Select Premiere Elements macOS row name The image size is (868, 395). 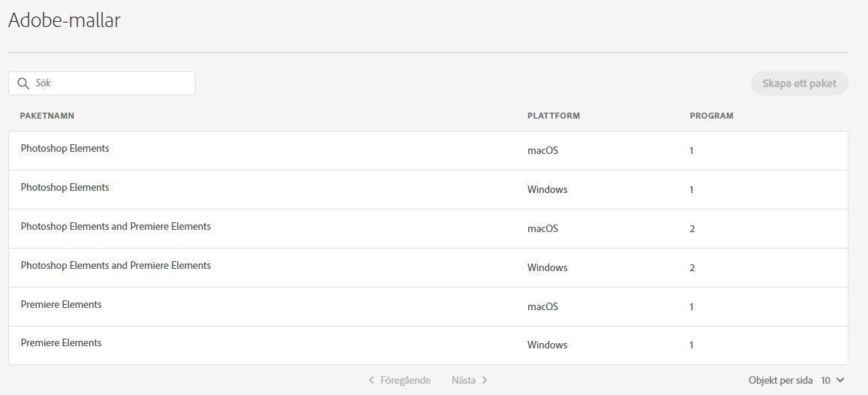61,304
